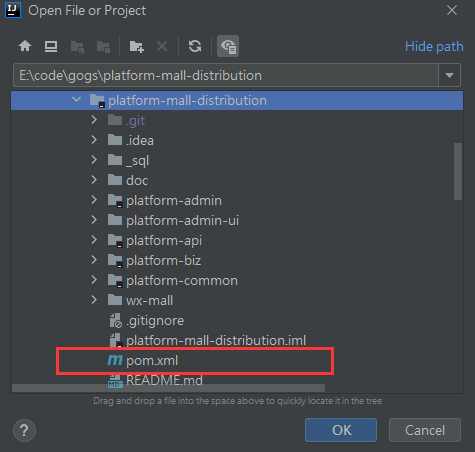Expand the .idea folder
The height and width of the screenshot is (452, 475).
[x=94, y=140]
